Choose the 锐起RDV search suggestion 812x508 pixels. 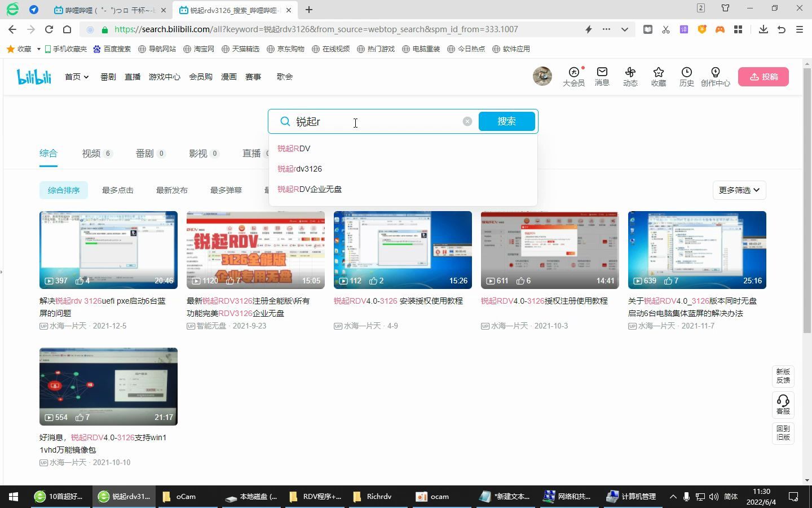point(294,148)
